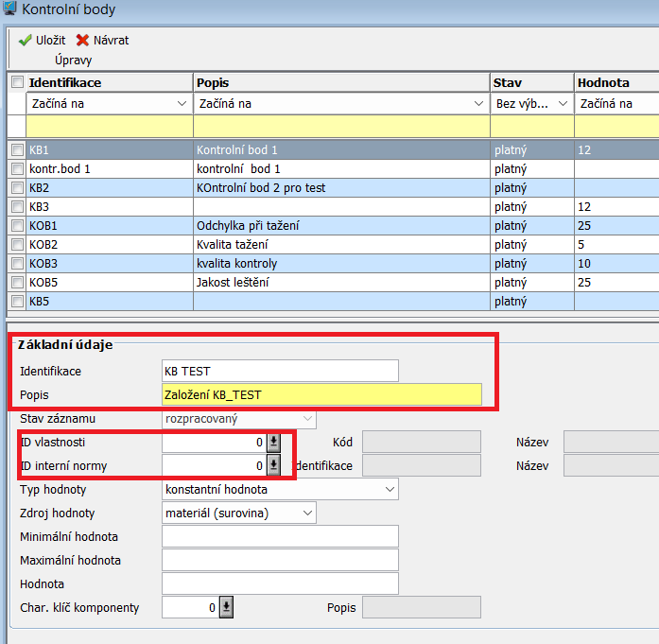Click the yellow Identifikace filter text cell
The image size is (659, 644).
click(110, 126)
